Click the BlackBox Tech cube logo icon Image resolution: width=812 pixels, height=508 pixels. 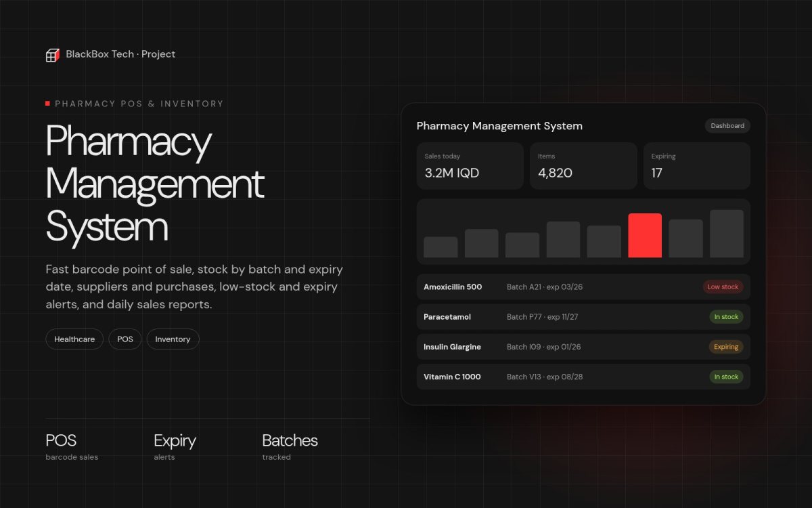[x=53, y=55]
